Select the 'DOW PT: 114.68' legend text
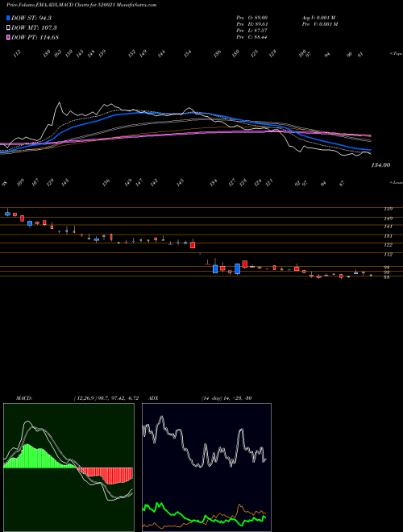 pos(35,37)
